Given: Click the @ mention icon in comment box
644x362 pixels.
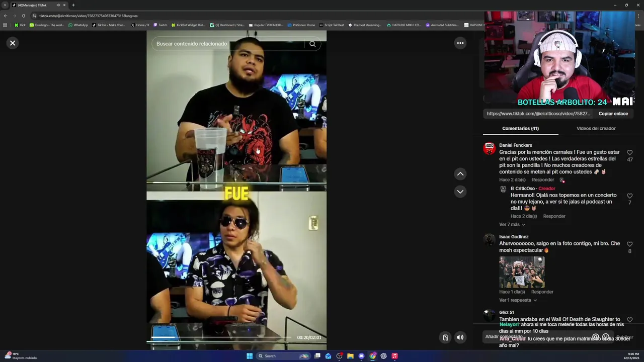Looking at the screenshot, I should 596,337.
